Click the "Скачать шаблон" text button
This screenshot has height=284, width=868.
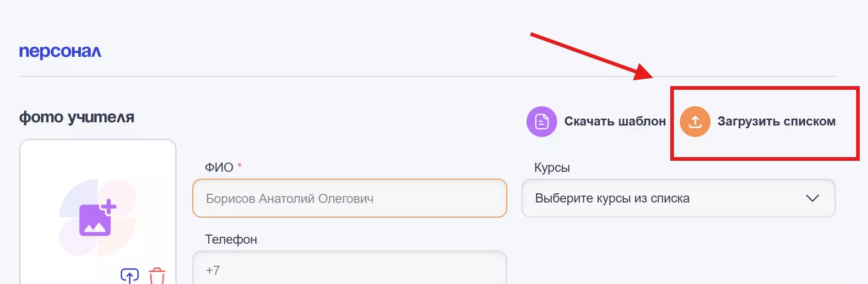[615, 121]
